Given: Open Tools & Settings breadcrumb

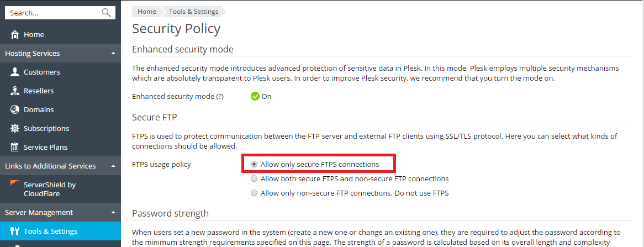Looking at the screenshot, I should (x=193, y=12).
